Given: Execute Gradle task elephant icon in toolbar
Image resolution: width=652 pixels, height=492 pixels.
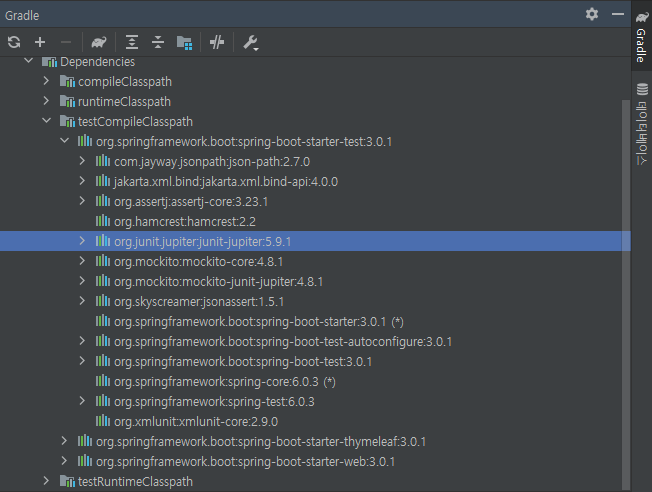Looking at the screenshot, I should coord(99,42).
